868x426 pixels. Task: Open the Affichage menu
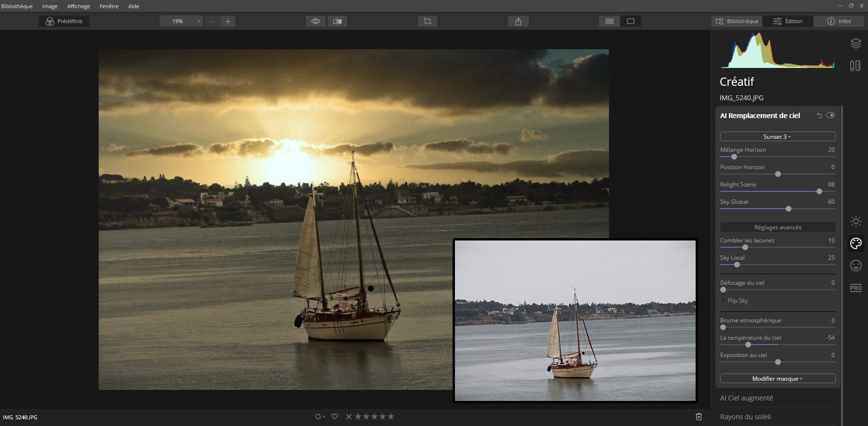point(78,6)
